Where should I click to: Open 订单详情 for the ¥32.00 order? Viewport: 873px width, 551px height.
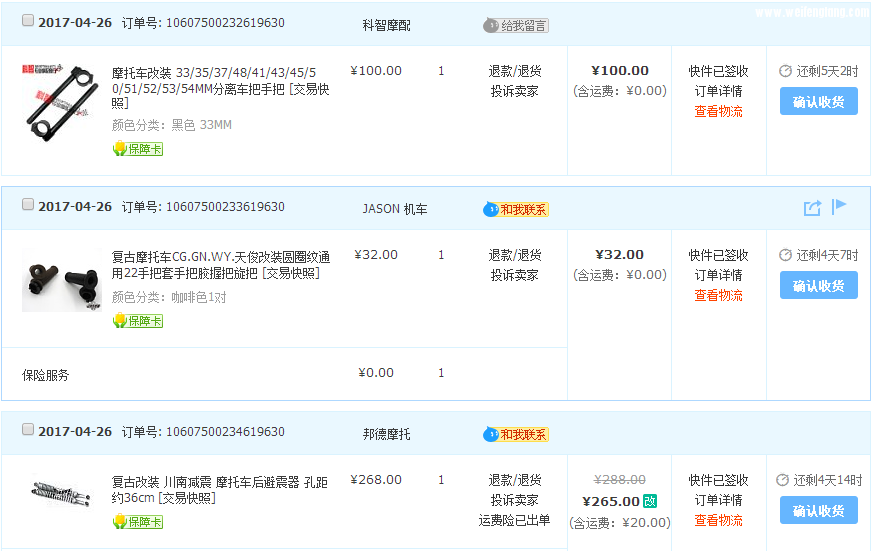(x=718, y=275)
